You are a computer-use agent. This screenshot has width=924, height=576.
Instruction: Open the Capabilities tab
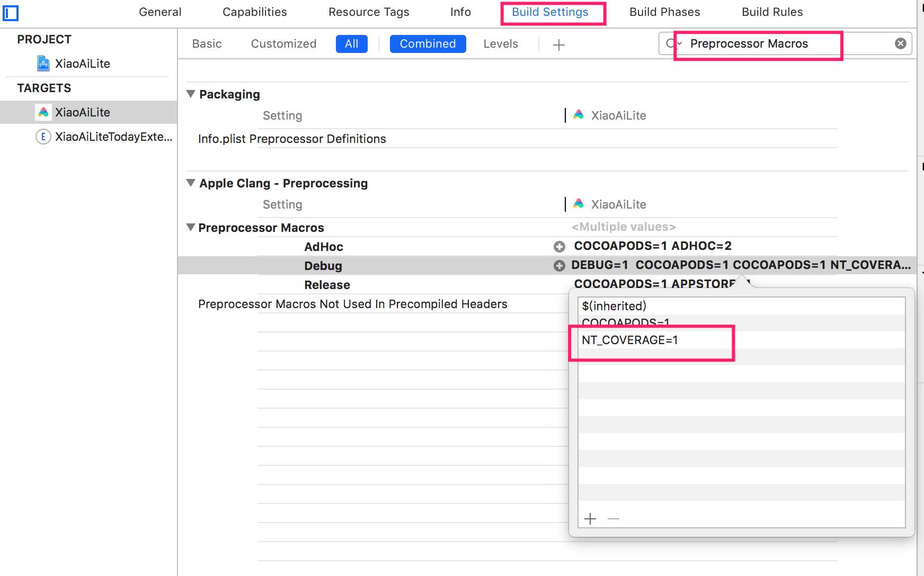click(255, 12)
